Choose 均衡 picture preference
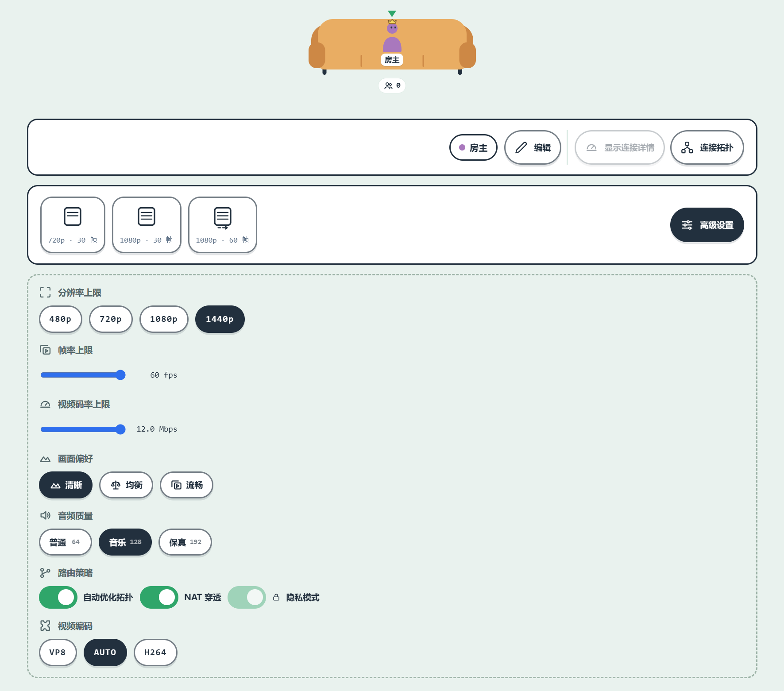This screenshot has width=784, height=691. pos(126,485)
